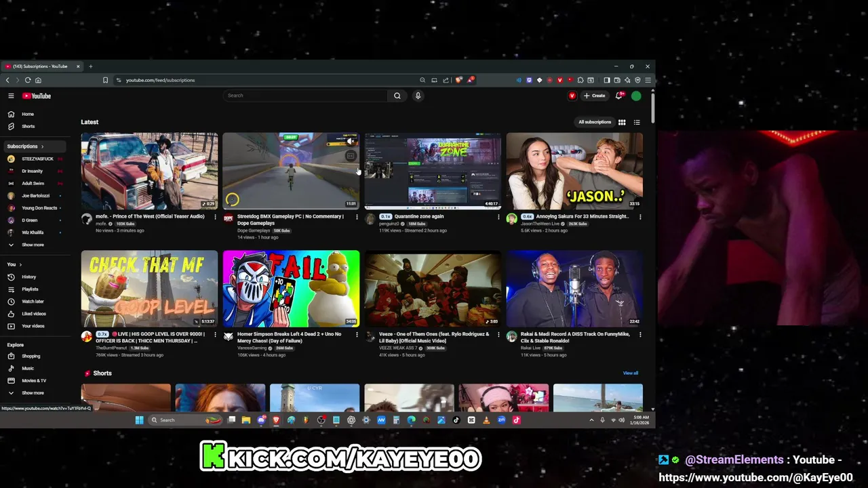This screenshot has height=488, width=868.
Task: Play the Quarantine Zone thumbnail video
Action: pyautogui.click(x=433, y=171)
